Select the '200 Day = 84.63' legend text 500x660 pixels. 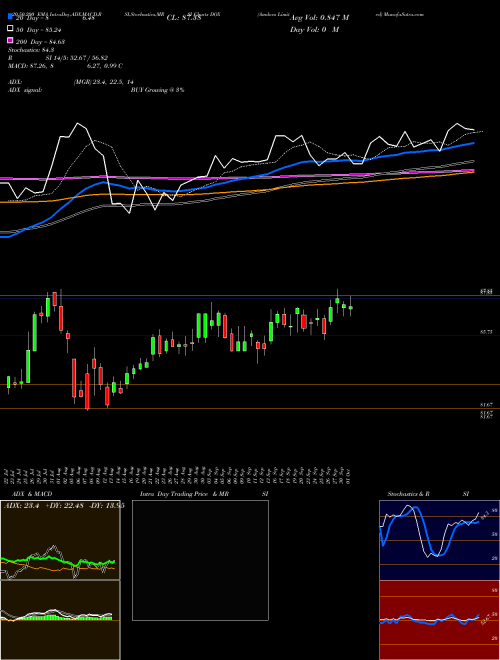pyautogui.click(x=40, y=41)
